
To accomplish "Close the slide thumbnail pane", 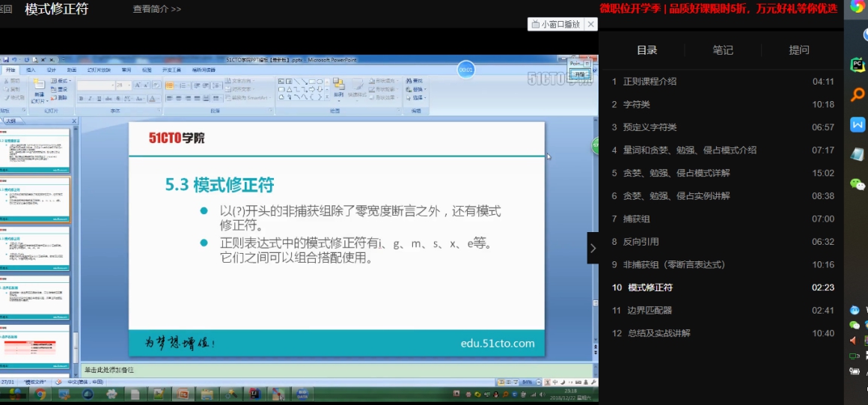I will [74, 121].
